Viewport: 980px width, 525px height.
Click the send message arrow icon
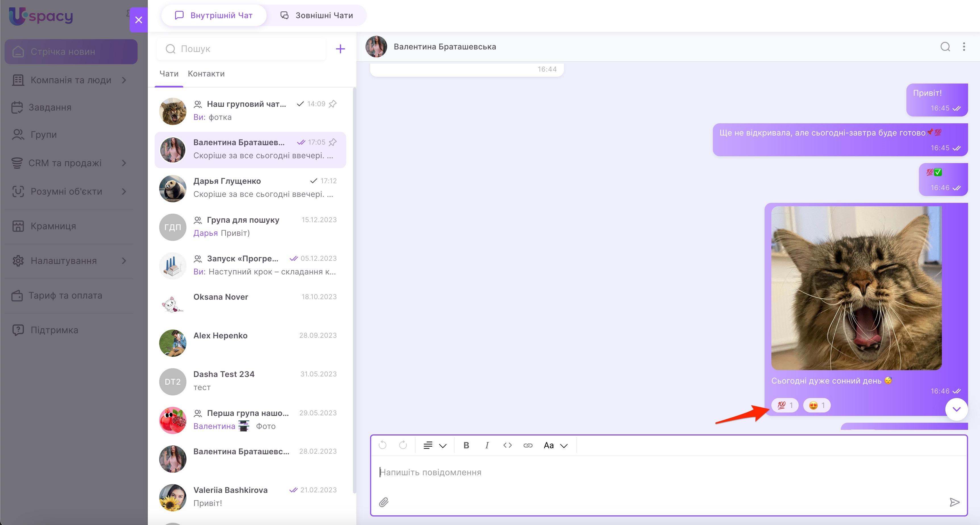point(954,502)
